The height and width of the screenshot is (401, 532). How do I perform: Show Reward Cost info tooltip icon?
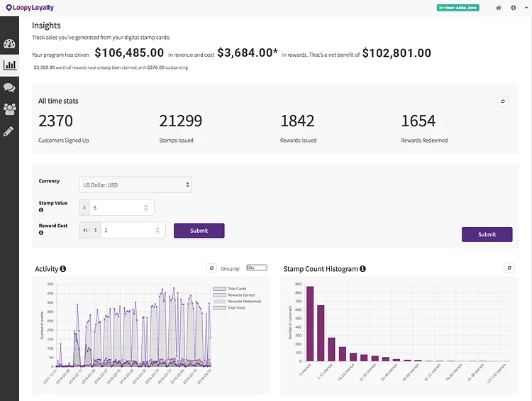point(41,233)
